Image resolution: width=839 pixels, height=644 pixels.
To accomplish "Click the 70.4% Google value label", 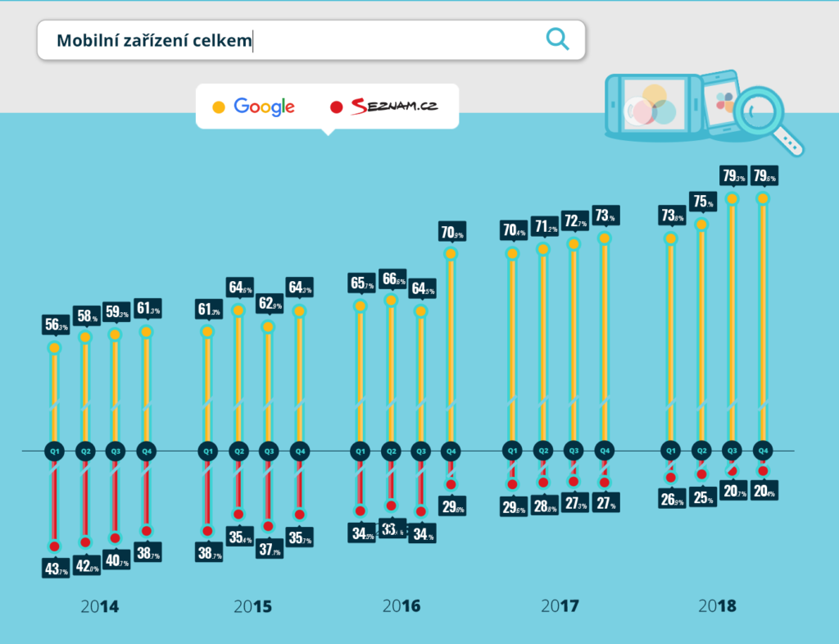I will point(515,230).
